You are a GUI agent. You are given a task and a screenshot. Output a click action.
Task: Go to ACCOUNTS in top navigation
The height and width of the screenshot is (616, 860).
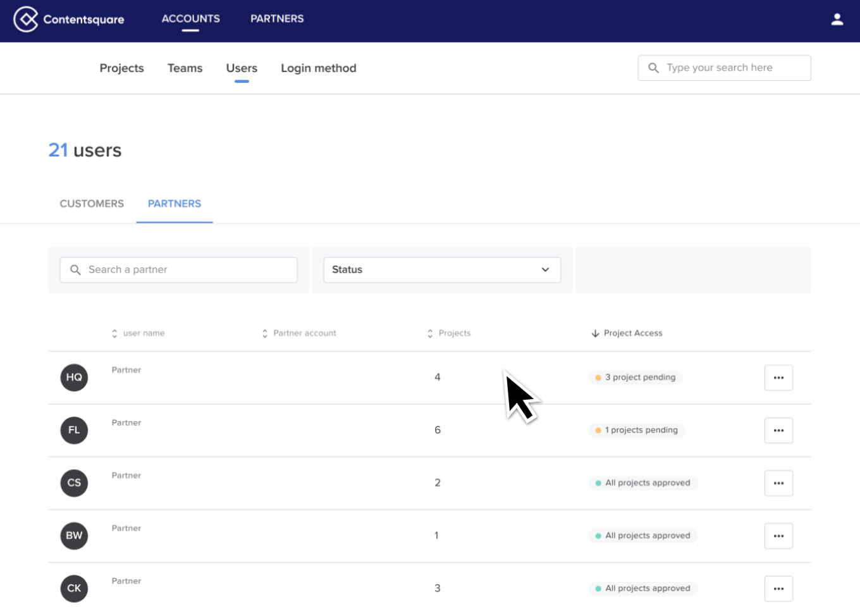point(190,19)
